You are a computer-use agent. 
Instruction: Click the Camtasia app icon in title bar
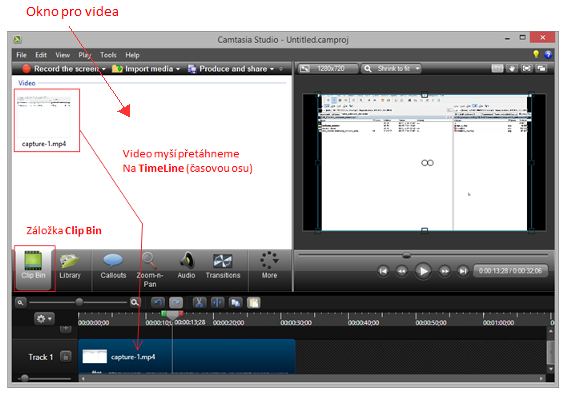pos(17,39)
